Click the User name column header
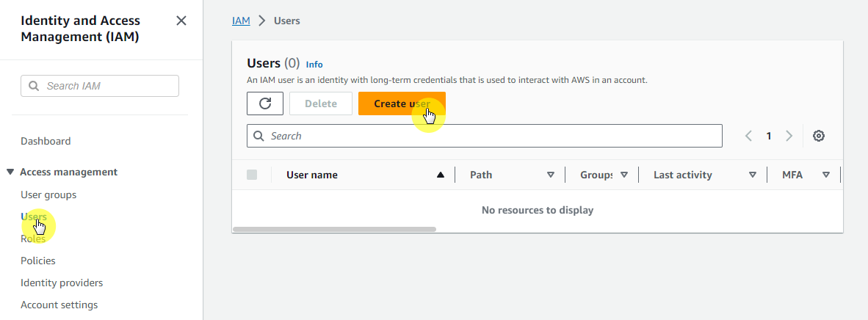The height and width of the screenshot is (320, 868). coord(311,175)
